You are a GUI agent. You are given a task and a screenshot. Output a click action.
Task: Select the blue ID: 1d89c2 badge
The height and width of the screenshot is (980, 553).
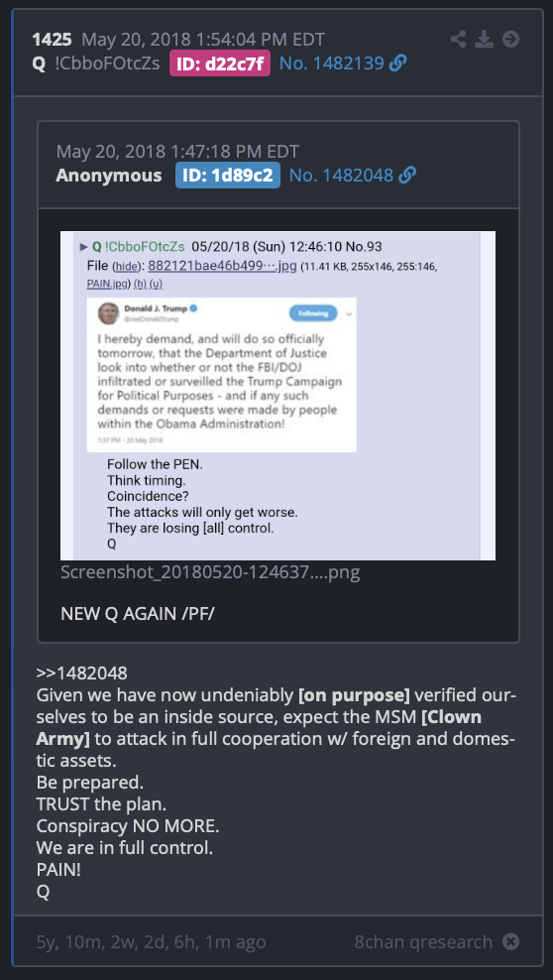pyautogui.click(x=228, y=176)
